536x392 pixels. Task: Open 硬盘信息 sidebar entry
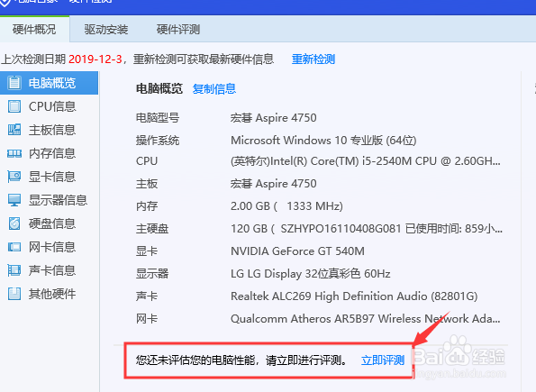click(x=49, y=223)
